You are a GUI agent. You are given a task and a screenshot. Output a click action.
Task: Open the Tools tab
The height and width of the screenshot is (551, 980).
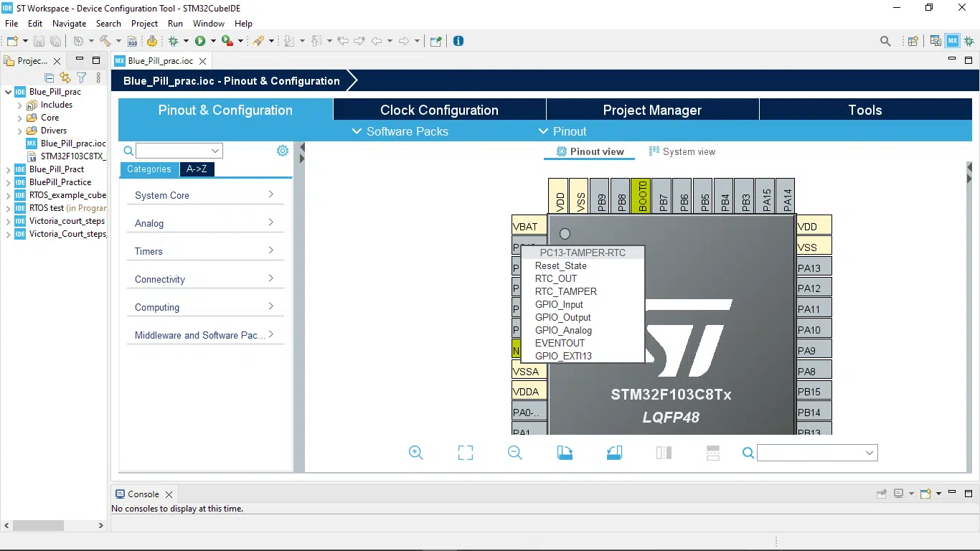pos(865,110)
